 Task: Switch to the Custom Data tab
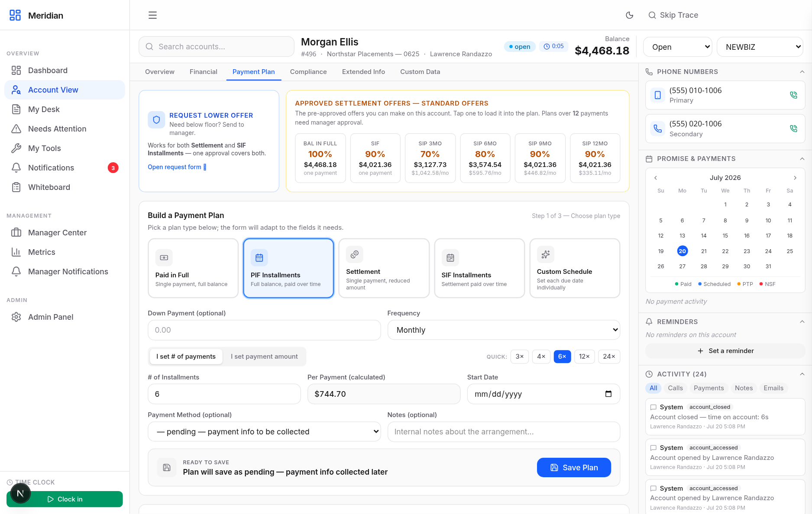[x=420, y=72]
